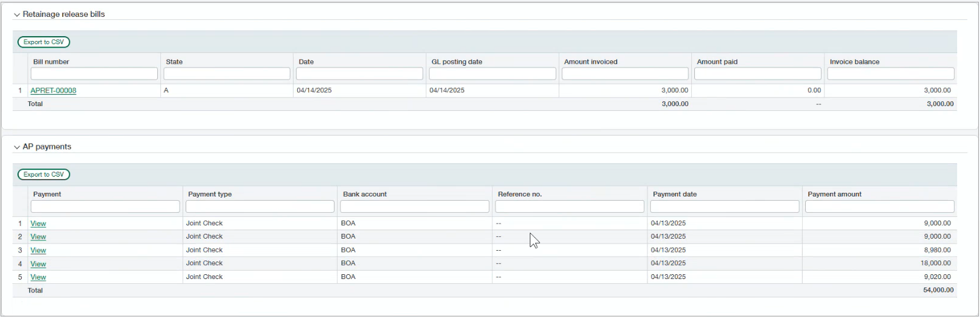This screenshot has height=317, width=980.
Task: Click the Bank account filter field
Action: tap(415, 207)
